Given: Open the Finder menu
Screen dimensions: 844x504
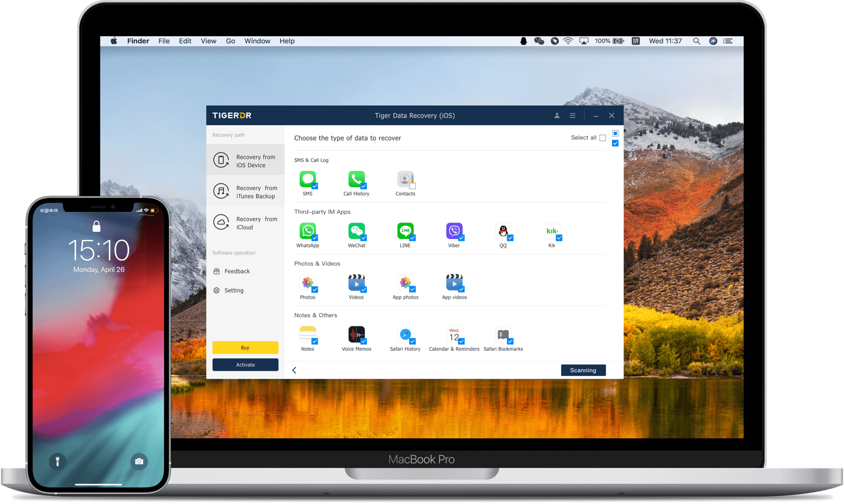Looking at the screenshot, I should click(x=138, y=41).
